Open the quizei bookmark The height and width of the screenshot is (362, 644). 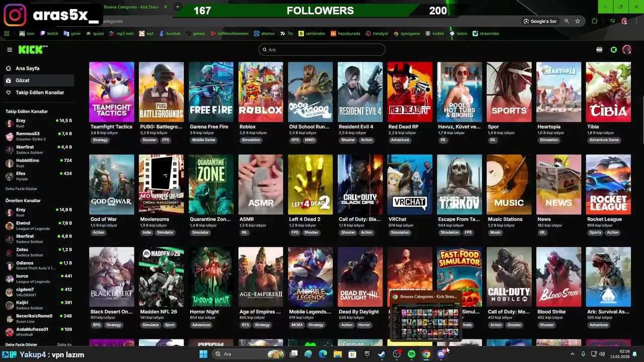(95, 34)
